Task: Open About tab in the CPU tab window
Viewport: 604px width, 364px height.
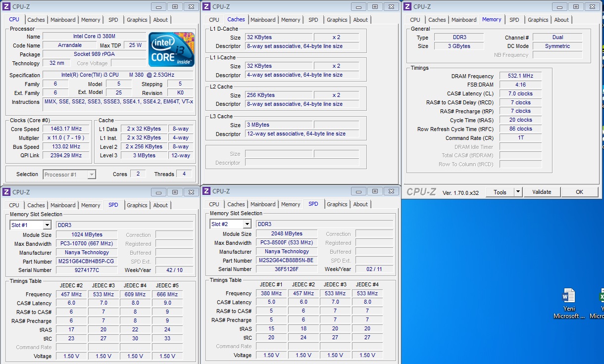Action: click(x=160, y=20)
